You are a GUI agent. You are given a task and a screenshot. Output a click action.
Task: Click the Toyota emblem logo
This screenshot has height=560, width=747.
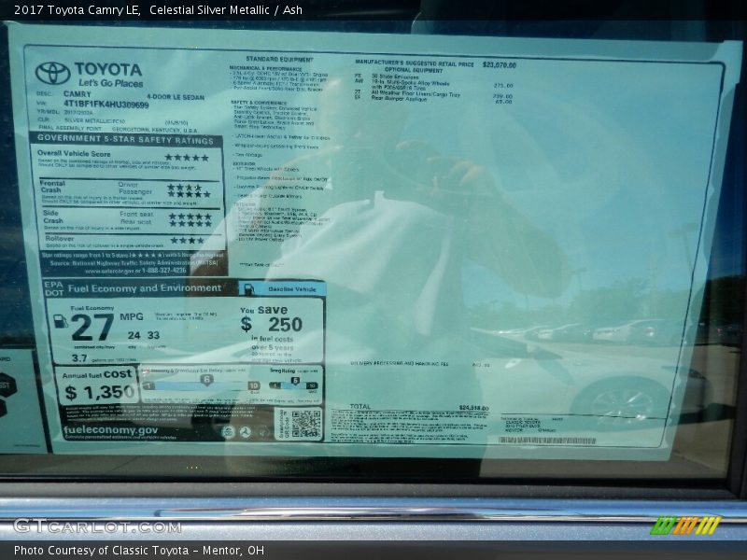pos(53,74)
